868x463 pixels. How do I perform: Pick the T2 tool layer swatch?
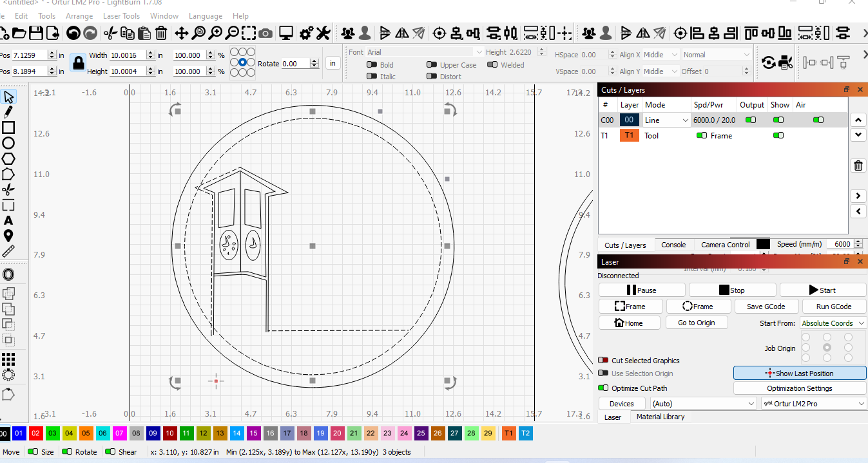click(526, 433)
